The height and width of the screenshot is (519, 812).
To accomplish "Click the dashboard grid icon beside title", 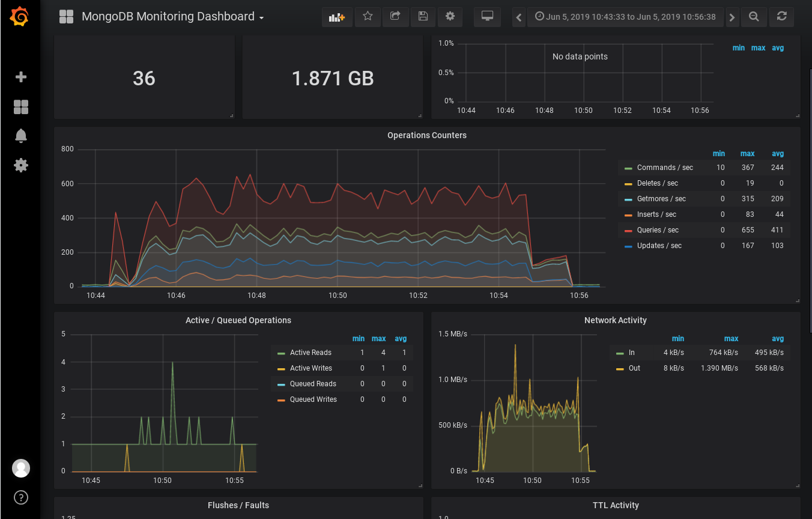I will (x=67, y=17).
